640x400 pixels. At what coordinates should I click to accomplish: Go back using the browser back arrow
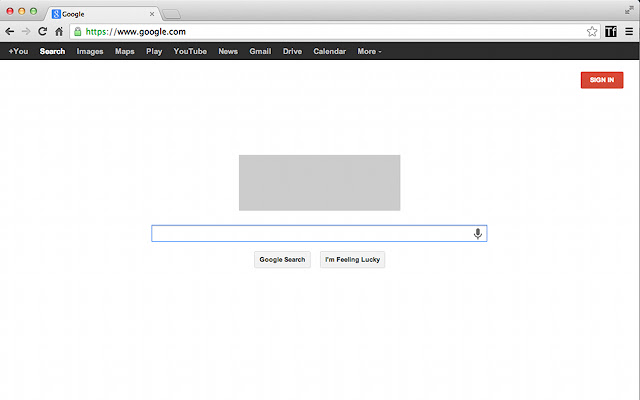click(9, 31)
